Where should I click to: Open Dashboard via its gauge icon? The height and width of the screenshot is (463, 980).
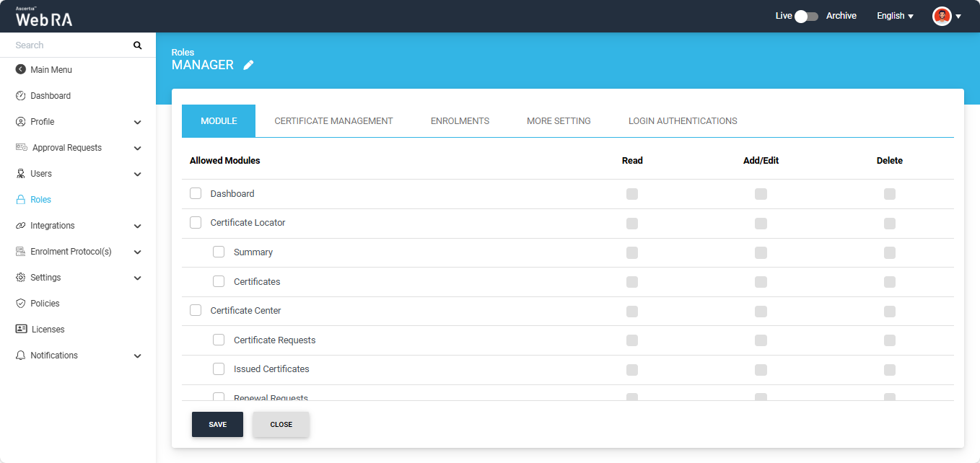tap(20, 96)
